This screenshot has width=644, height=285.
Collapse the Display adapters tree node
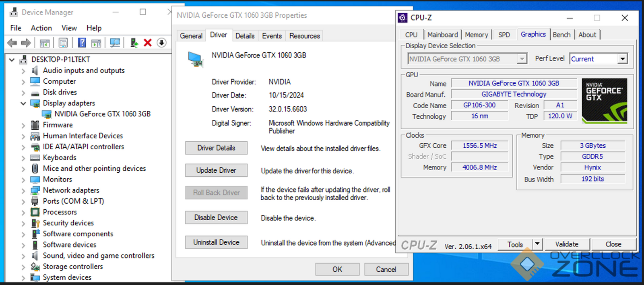pyautogui.click(x=23, y=103)
